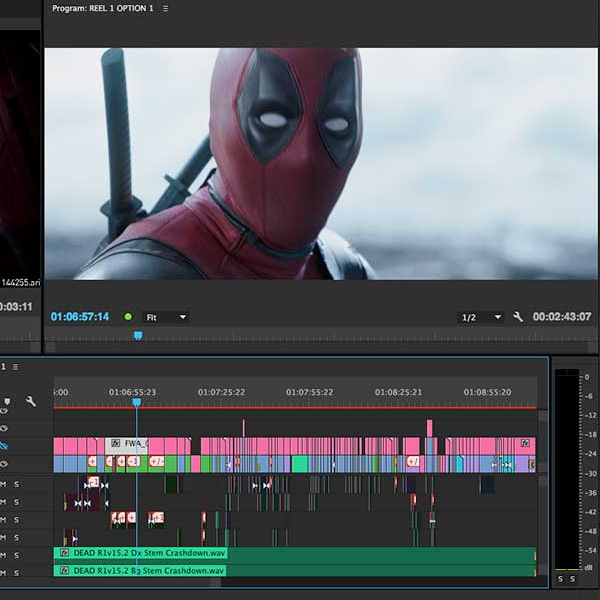600x600 pixels.
Task: Solo the Bg Stem Crashdown audio track
Action: 16,571
